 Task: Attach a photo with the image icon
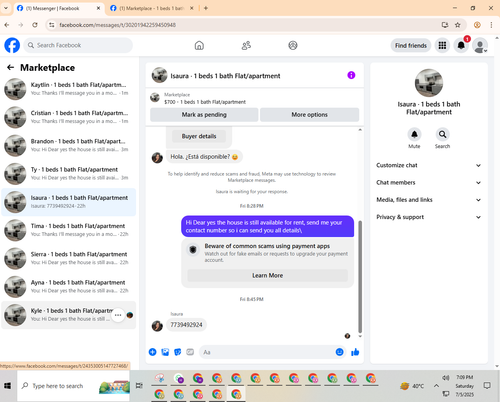click(165, 352)
